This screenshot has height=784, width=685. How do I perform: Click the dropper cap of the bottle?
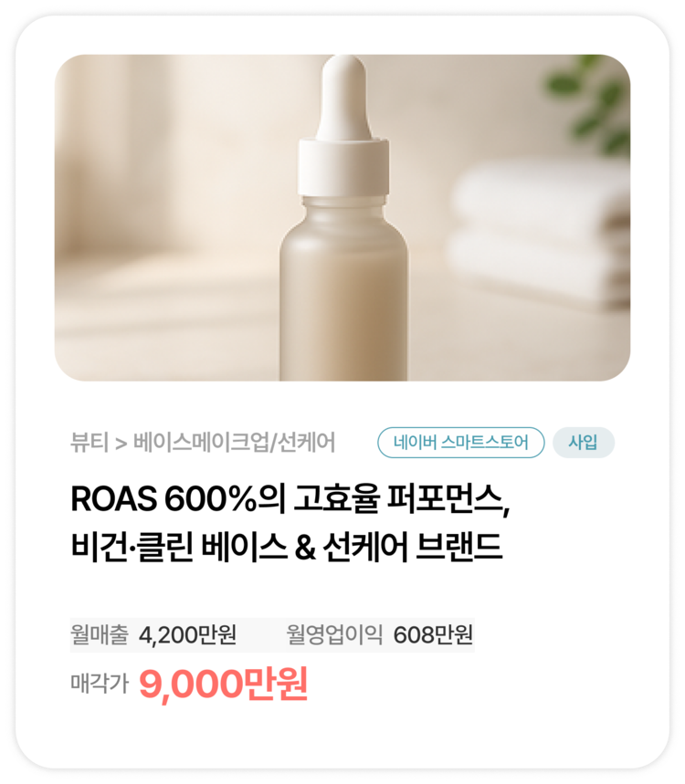(343, 125)
